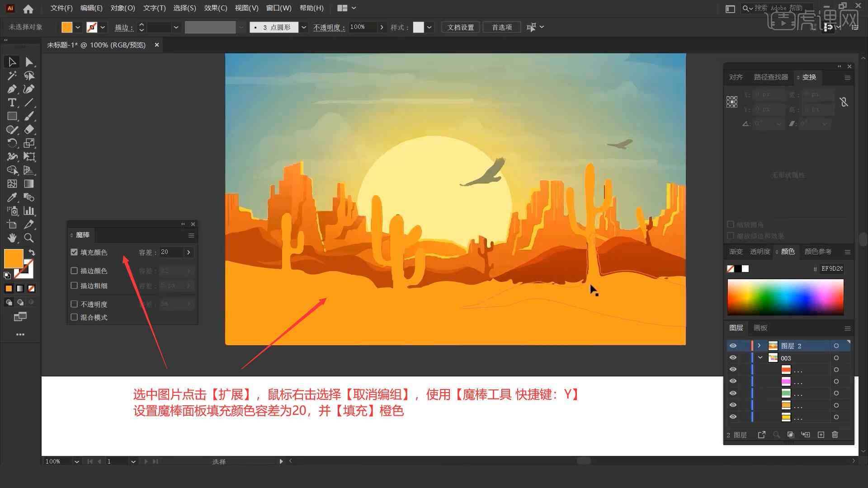Select the orange fill color swatch
Viewport: 868px width, 488px height.
point(13,258)
